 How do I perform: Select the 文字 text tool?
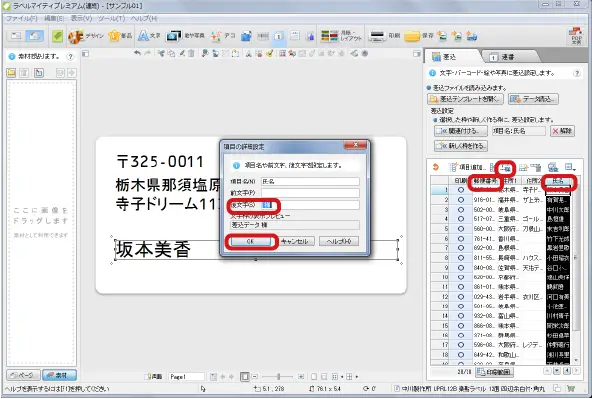(x=148, y=36)
